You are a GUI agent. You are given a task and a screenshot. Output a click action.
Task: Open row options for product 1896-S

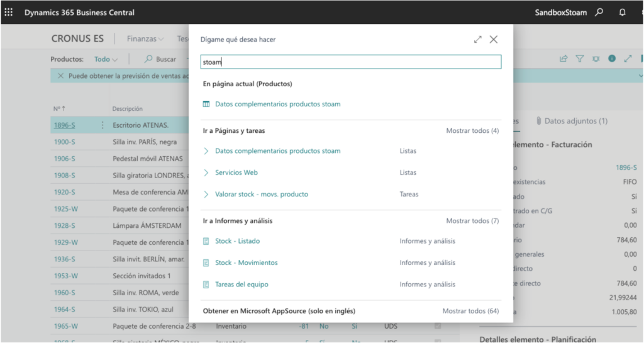tap(103, 125)
